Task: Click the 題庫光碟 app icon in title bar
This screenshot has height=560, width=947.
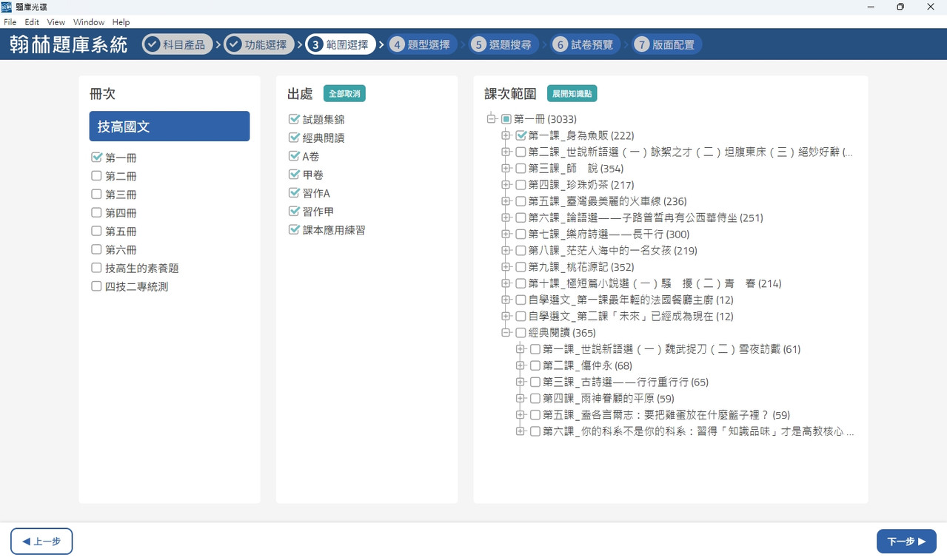Action: coord(7,7)
